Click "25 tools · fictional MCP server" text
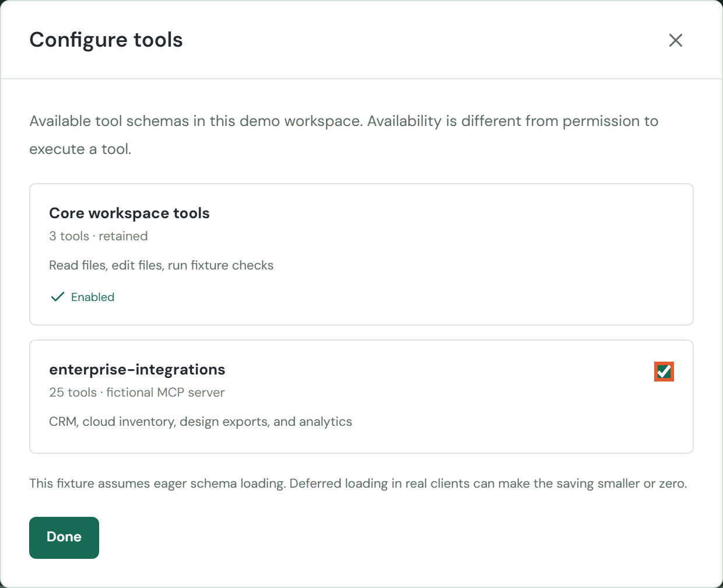Viewport: 723px width, 588px height. pyautogui.click(x=137, y=393)
